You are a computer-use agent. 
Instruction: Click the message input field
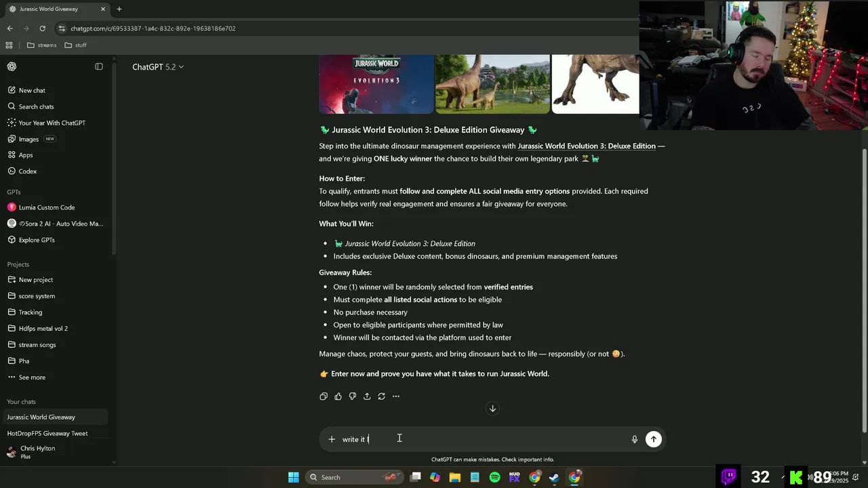click(484, 439)
